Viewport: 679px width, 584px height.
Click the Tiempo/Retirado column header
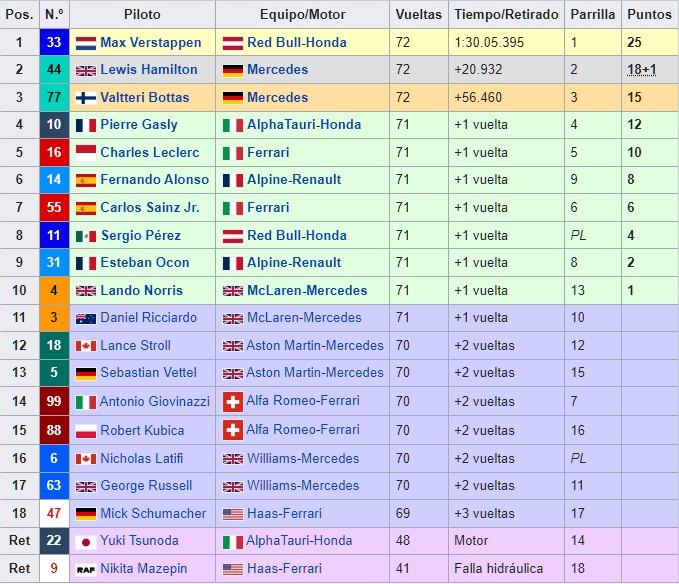click(506, 14)
